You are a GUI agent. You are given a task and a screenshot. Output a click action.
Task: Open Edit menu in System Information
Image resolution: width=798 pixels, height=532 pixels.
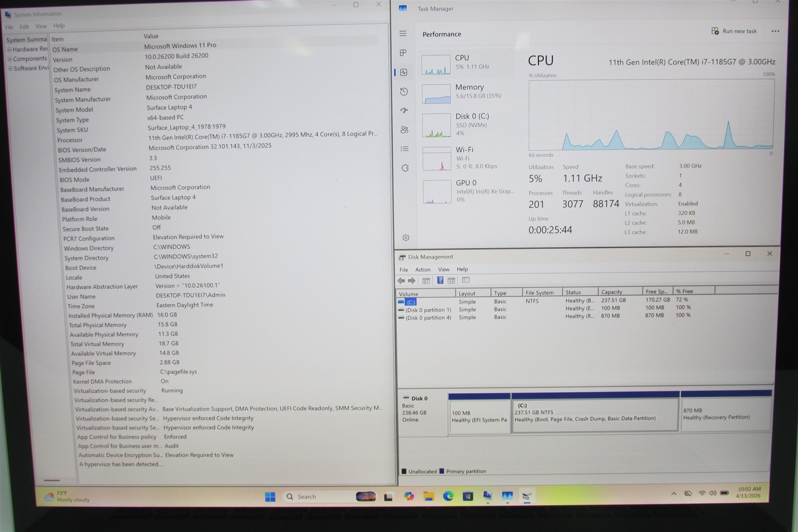pos(24,27)
